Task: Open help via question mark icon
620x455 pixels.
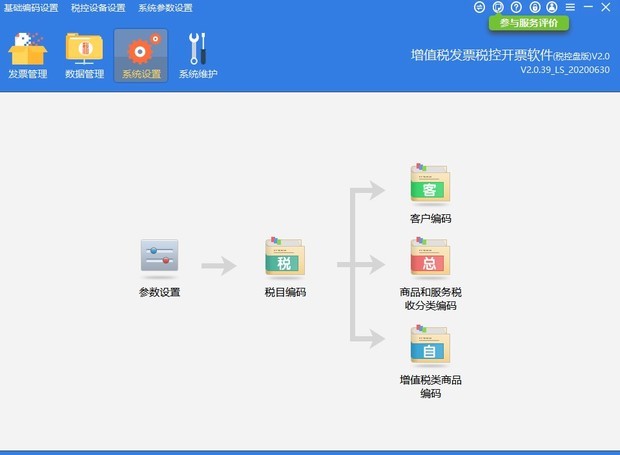Action: (516, 7)
